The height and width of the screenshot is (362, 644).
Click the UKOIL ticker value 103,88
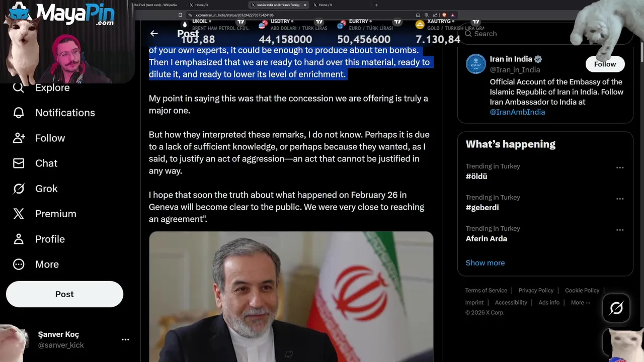pos(198,39)
